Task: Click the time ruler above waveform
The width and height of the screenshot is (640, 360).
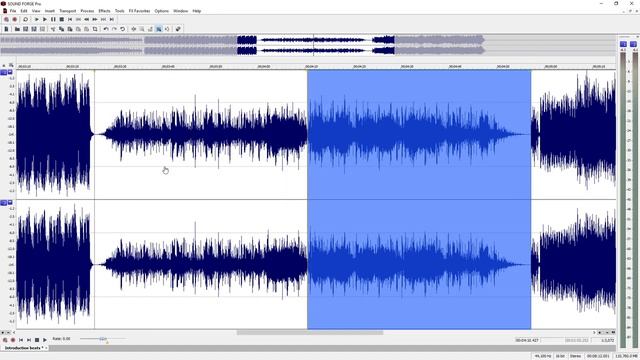Action: pos(315,66)
